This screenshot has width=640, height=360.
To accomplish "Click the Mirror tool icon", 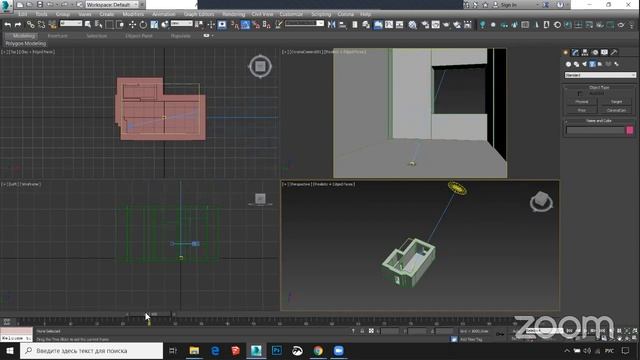I will [331, 24].
